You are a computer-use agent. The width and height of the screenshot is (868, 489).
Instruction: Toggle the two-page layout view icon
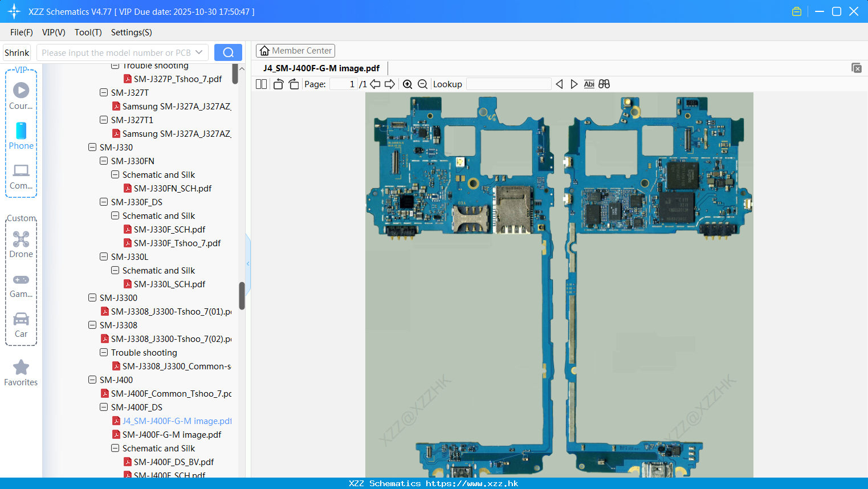(261, 84)
